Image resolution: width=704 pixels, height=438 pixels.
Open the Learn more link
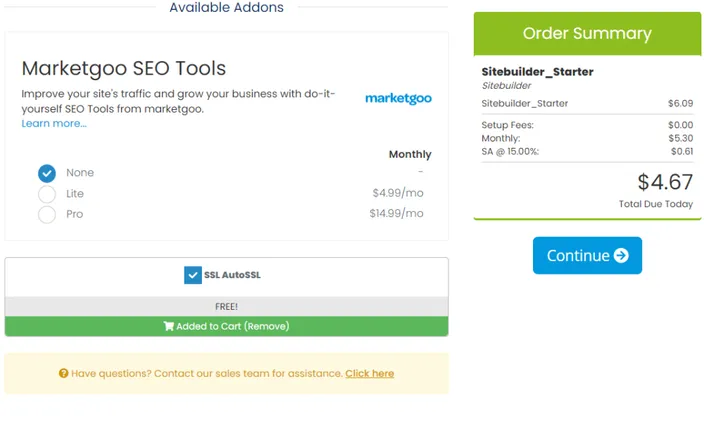point(54,123)
